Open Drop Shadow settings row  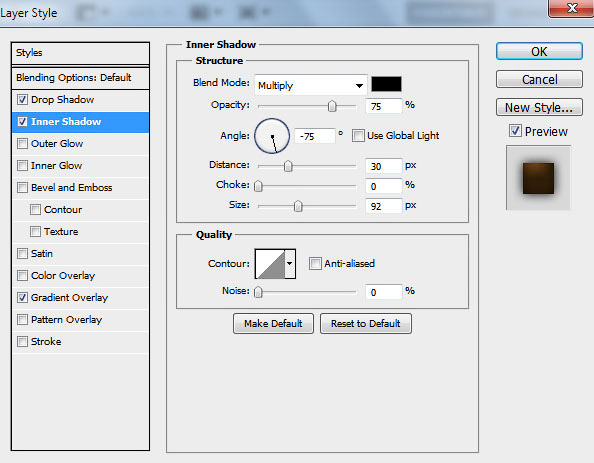(80, 100)
